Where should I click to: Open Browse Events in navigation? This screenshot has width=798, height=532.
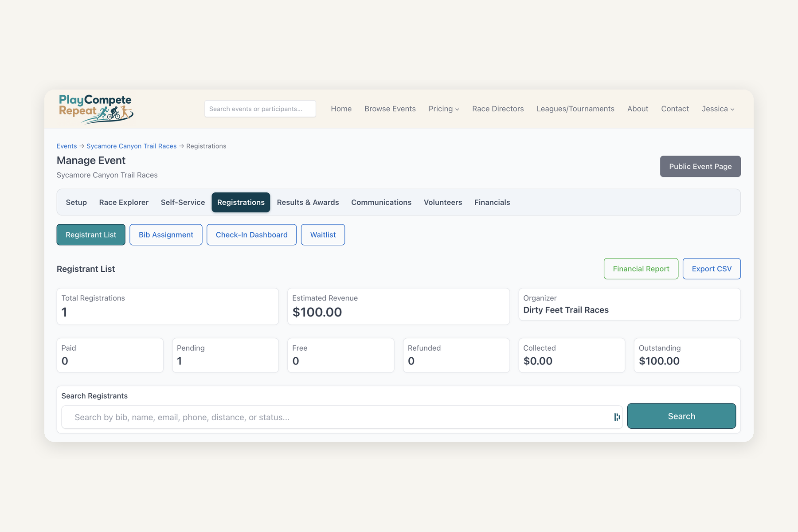pos(390,109)
